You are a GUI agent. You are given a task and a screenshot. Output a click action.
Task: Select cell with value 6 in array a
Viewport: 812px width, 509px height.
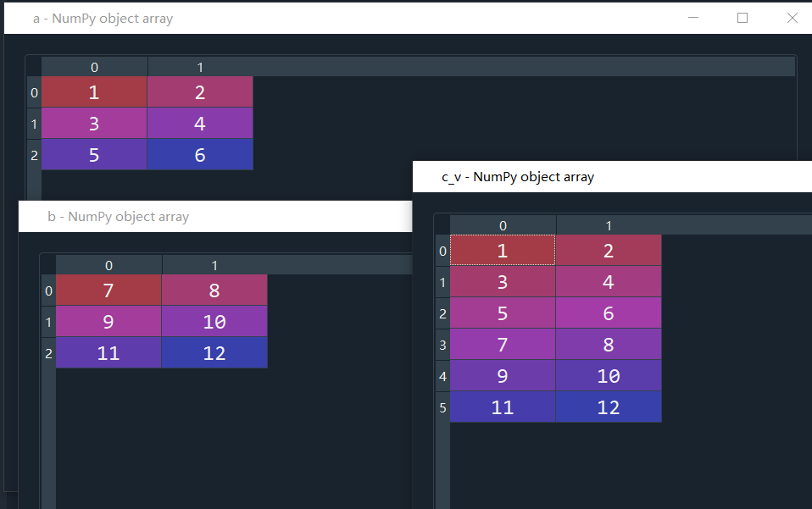pos(200,154)
